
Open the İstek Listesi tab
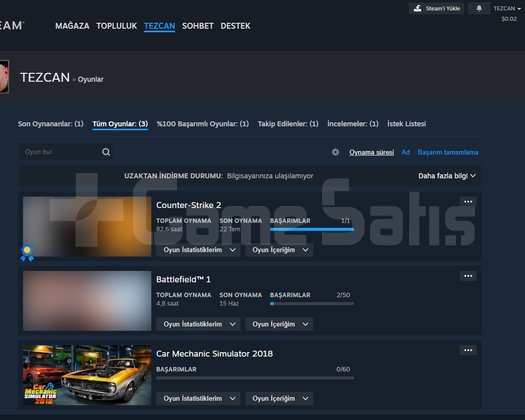[x=407, y=124]
